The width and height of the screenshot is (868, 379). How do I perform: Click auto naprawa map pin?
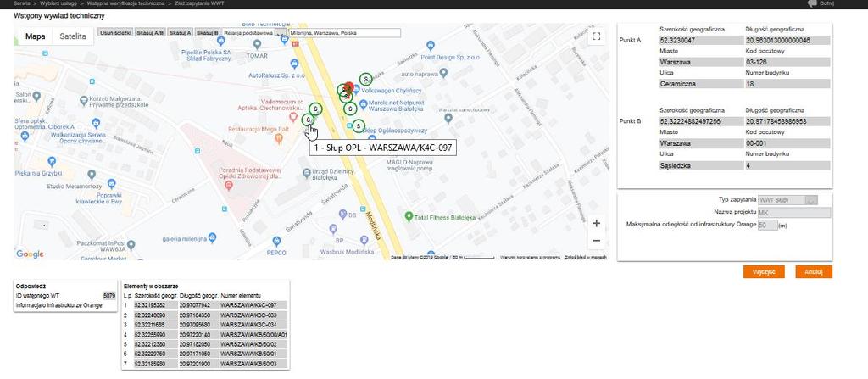pyautogui.click(x=443, y=73)
